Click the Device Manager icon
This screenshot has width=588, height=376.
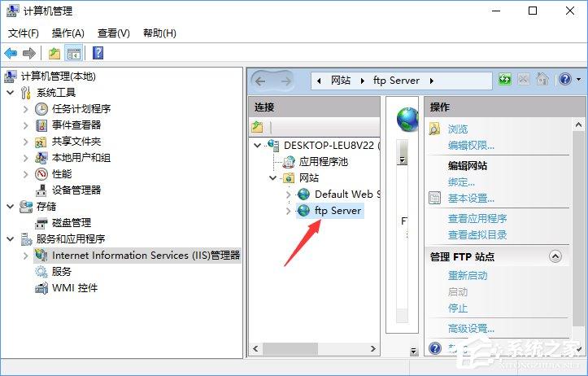[41, 190]
